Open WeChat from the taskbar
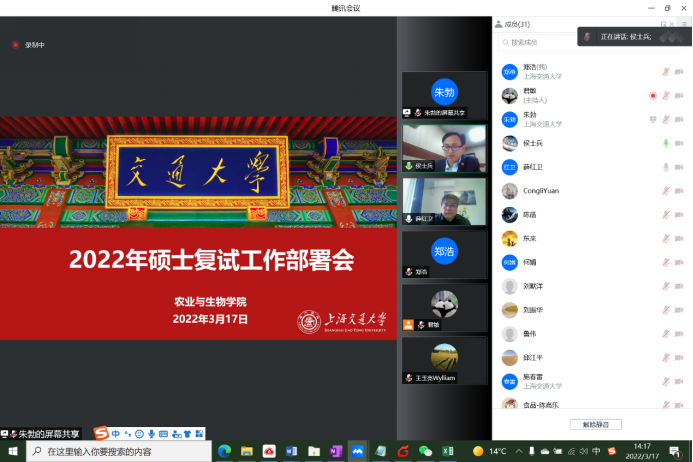This screenshot has height=462, width=693. tap(424, 452)
